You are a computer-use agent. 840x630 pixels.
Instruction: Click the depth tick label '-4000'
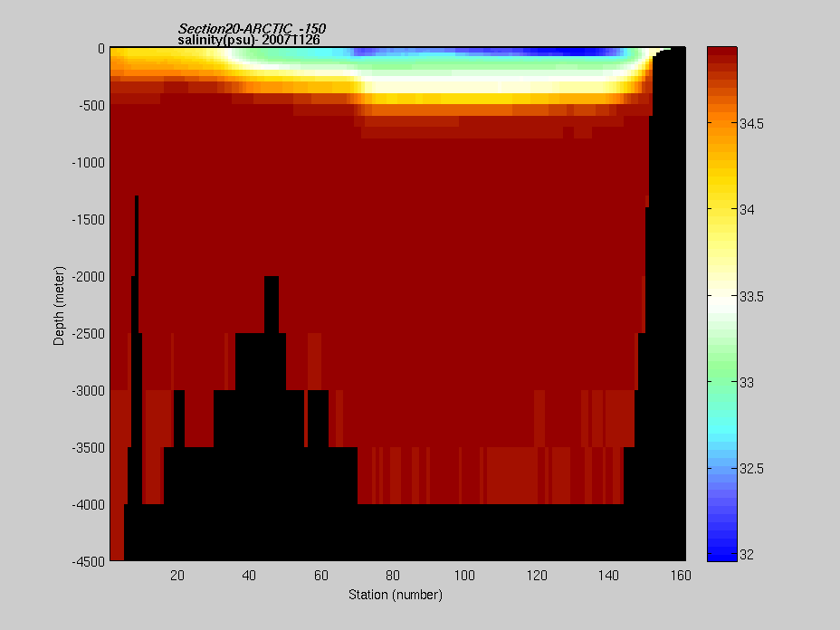89,505
